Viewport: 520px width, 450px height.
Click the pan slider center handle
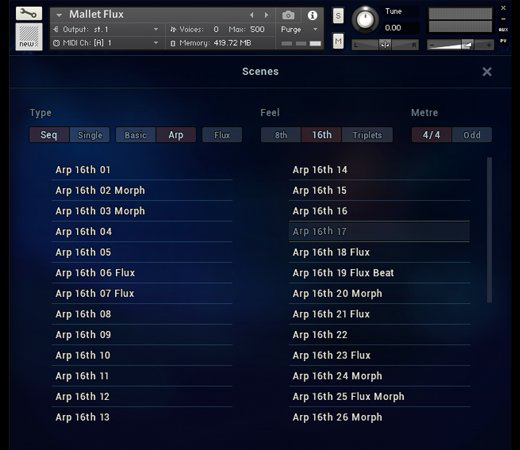(385, 44)
